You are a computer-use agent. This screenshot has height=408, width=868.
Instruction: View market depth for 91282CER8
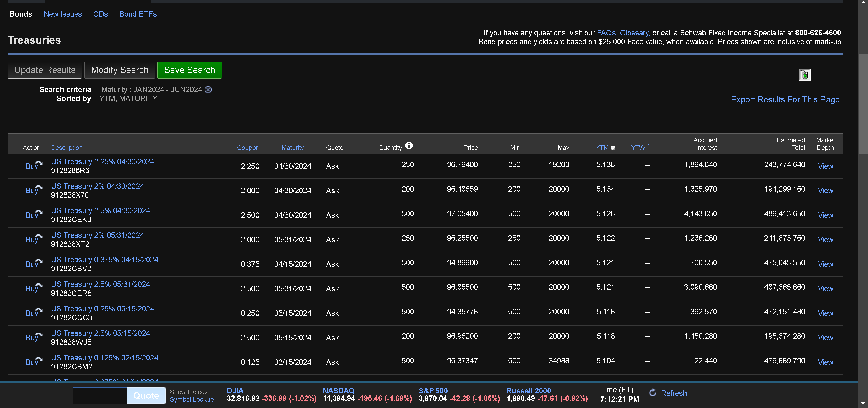click(826, 289)
